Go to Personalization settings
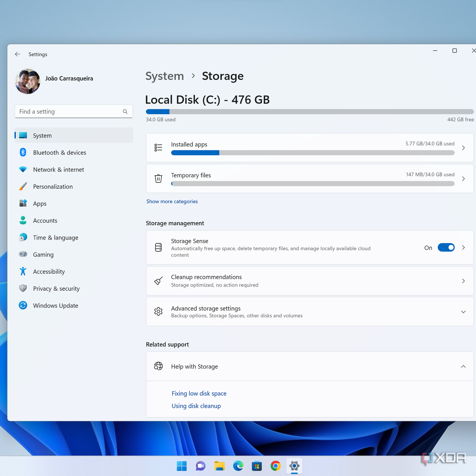Image resolution: width=476 pixels, height=476 pixels. 53,187
